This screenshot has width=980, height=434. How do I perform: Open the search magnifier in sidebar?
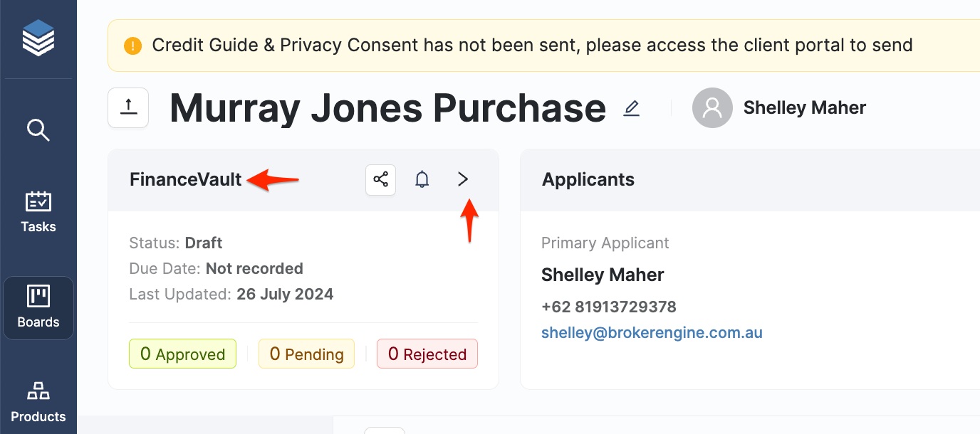tap(38, 130)
